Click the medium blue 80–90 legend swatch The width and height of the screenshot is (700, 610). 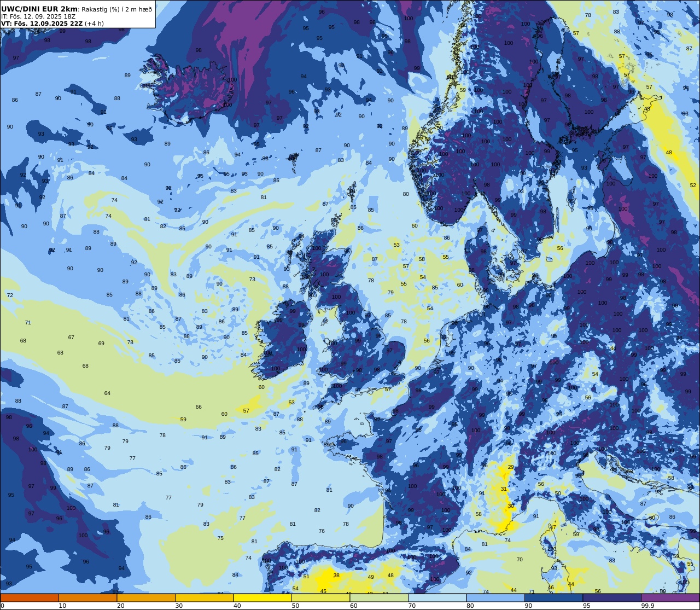495,597
